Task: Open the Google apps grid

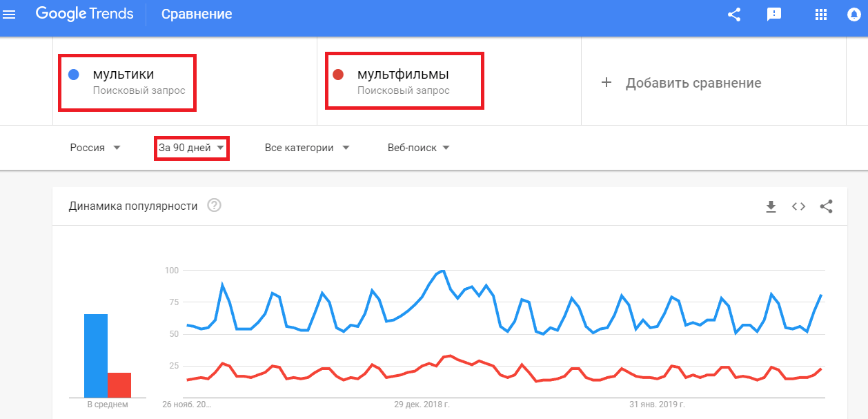Action: point(820,14)
